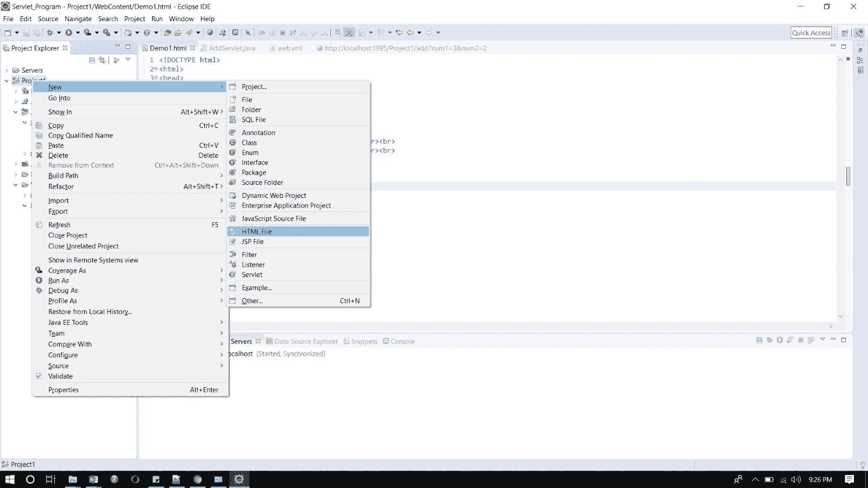The width and height of the screenshot is (868, 488).
Task: Collapse all items in Project Explorer
Action: (x=92, y=60)
